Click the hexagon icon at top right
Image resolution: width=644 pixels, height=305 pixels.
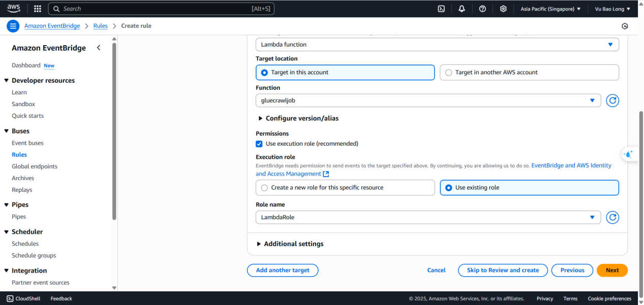(625, 26)
